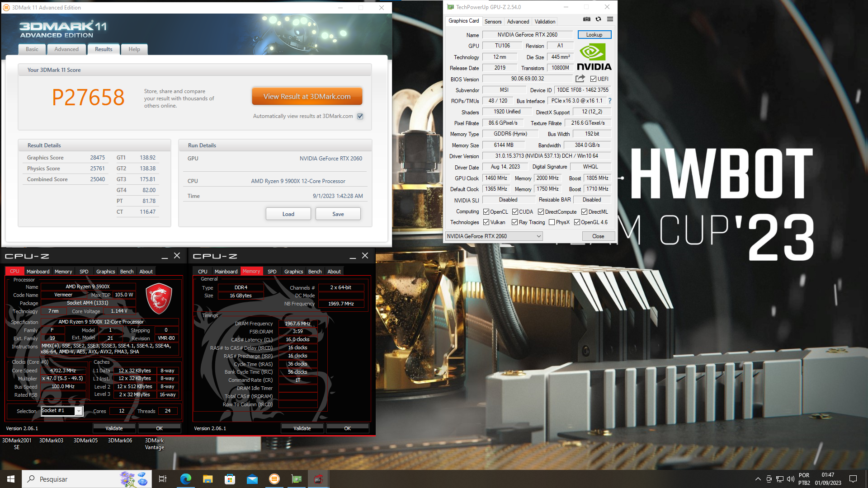Click View Result at 3DMark.com button
The width and height of the screenshot is (868, 488).
(307, 96)
